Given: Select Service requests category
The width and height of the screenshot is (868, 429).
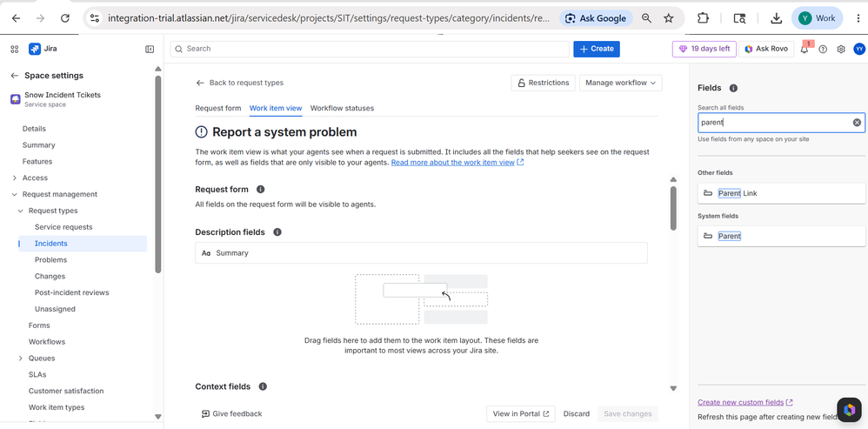Looking at the screenshot, I should (63, 227).
